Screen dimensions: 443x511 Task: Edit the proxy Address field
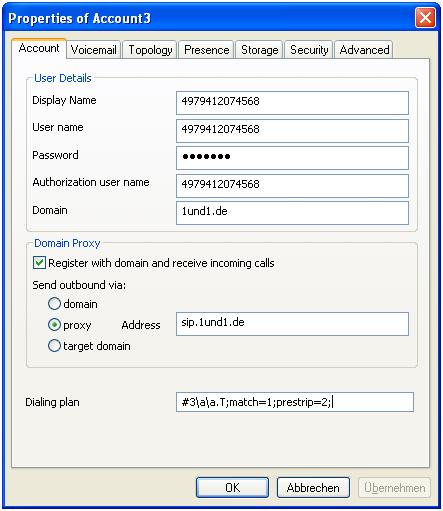click(x=292, y=324)
